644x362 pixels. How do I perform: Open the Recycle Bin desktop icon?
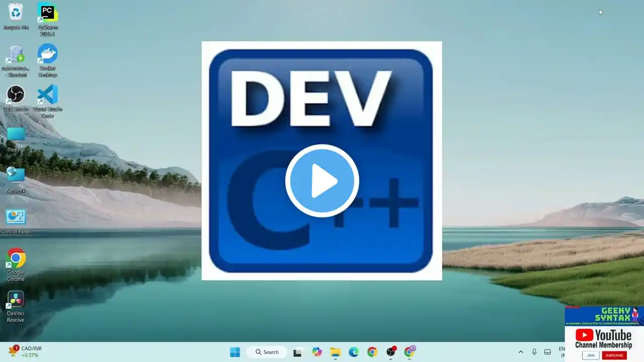click(16, 16)
